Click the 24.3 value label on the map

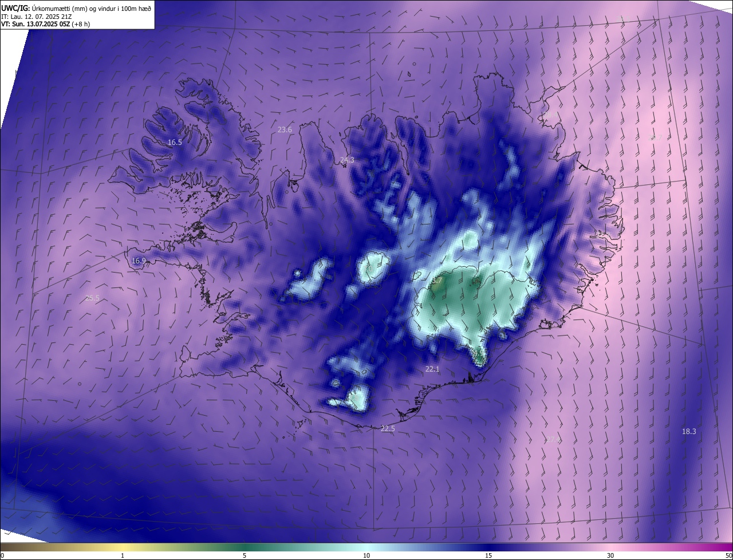coord(347,160)
